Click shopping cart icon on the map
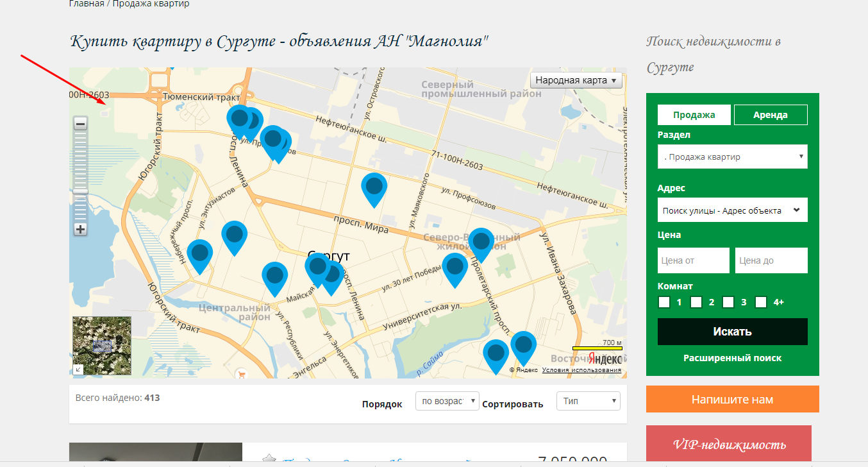 tap(242, 373)
